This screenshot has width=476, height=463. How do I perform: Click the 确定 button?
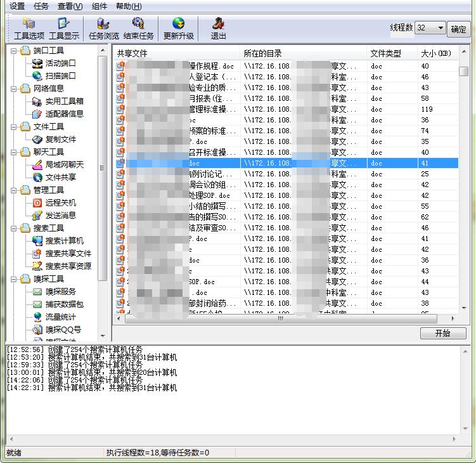coord(459,29)
